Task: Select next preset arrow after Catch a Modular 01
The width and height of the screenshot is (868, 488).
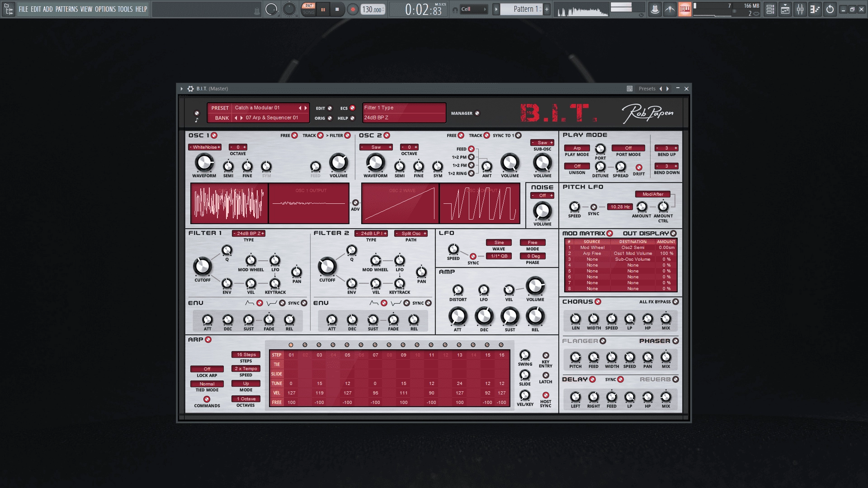Action: (x=306, y=108)
